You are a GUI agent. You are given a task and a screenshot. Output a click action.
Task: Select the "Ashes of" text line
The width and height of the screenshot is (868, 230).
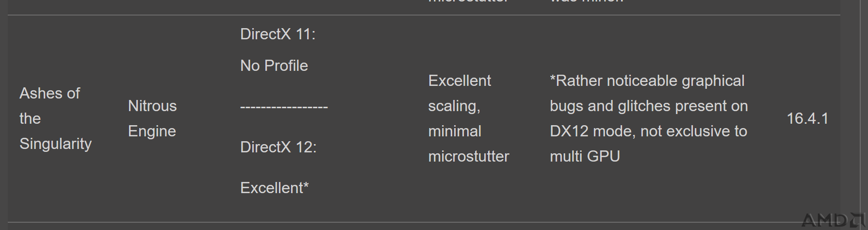click(x=49, y=93)
